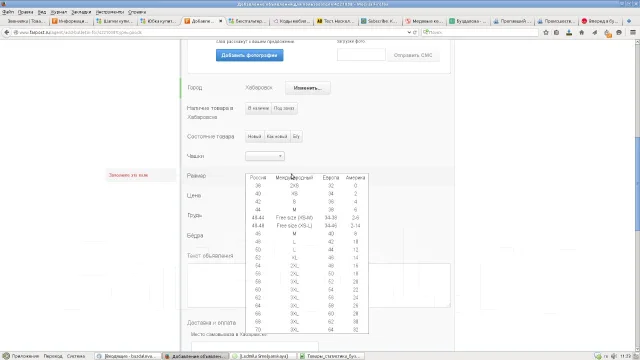Click the 'Изменить...' city button
The height and width of the screenshot is (360, 640).
click(308, 88)
